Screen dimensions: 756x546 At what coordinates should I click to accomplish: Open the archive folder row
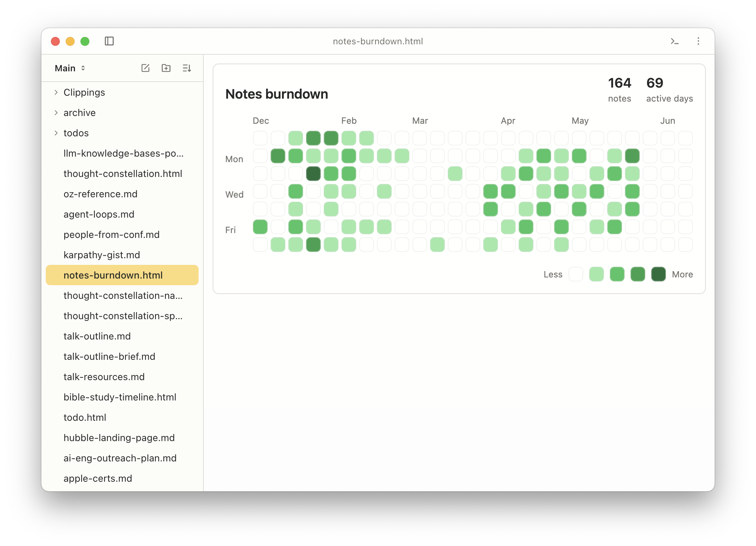(x=122, y=113)
